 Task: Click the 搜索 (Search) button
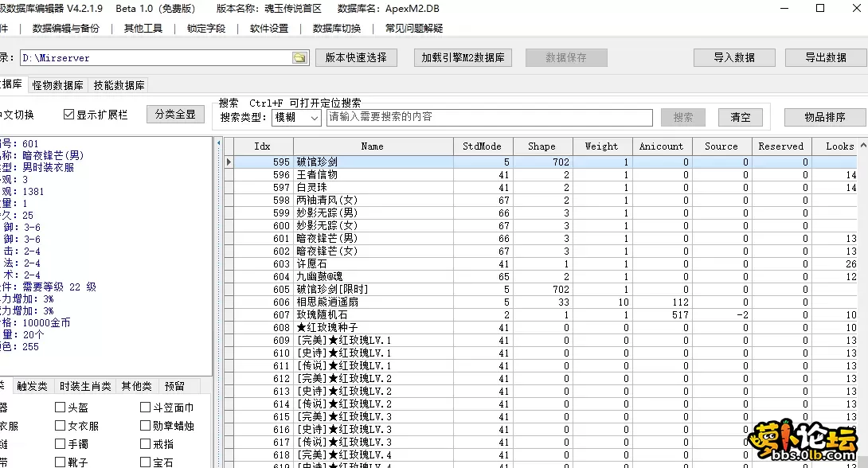pyautogui.click(x=682, y=116)
